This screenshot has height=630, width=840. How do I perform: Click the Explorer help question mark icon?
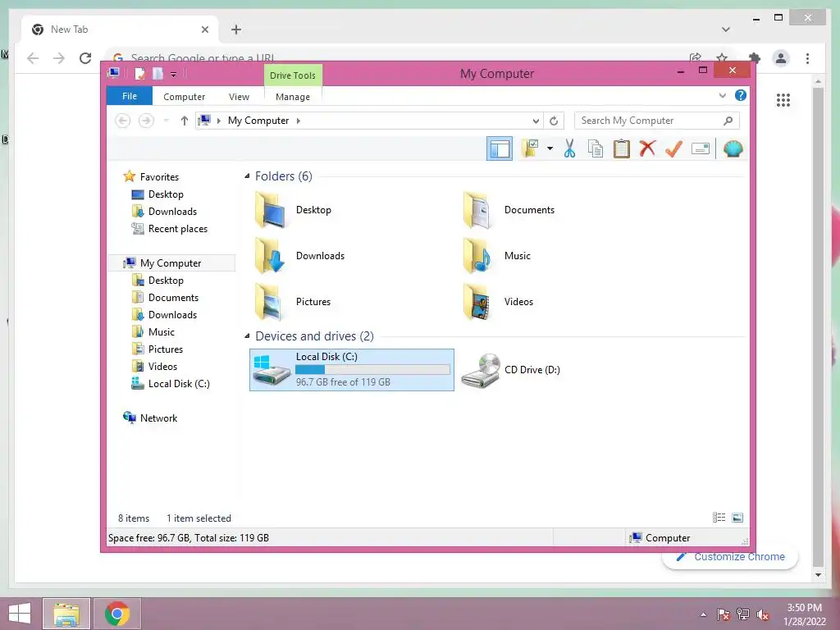[x=741, y=95]
